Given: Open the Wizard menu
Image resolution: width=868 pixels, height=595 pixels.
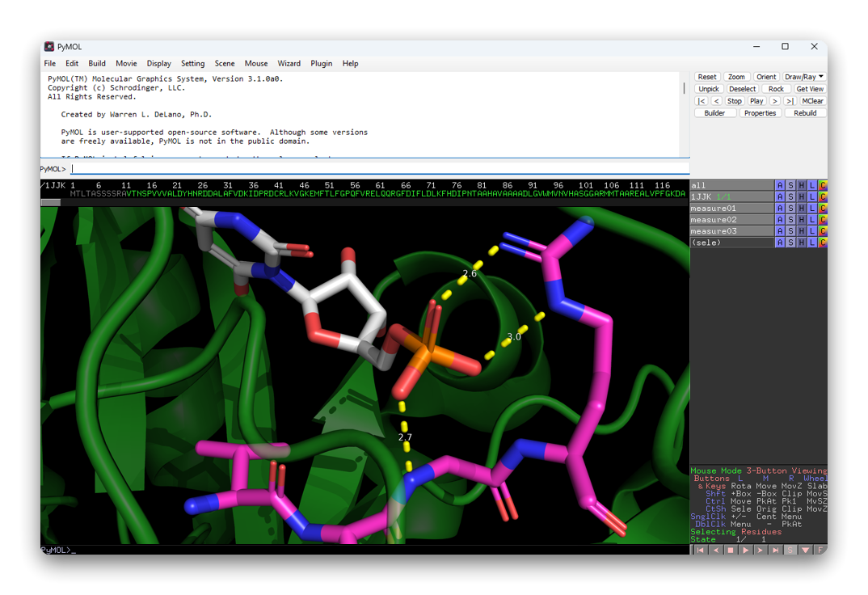Looking at the screenshot, I should pos(289,64).
